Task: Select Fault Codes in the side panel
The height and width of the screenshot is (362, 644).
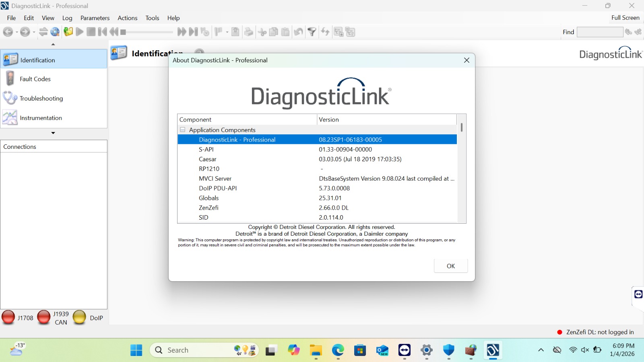Action: click(54, 79)
